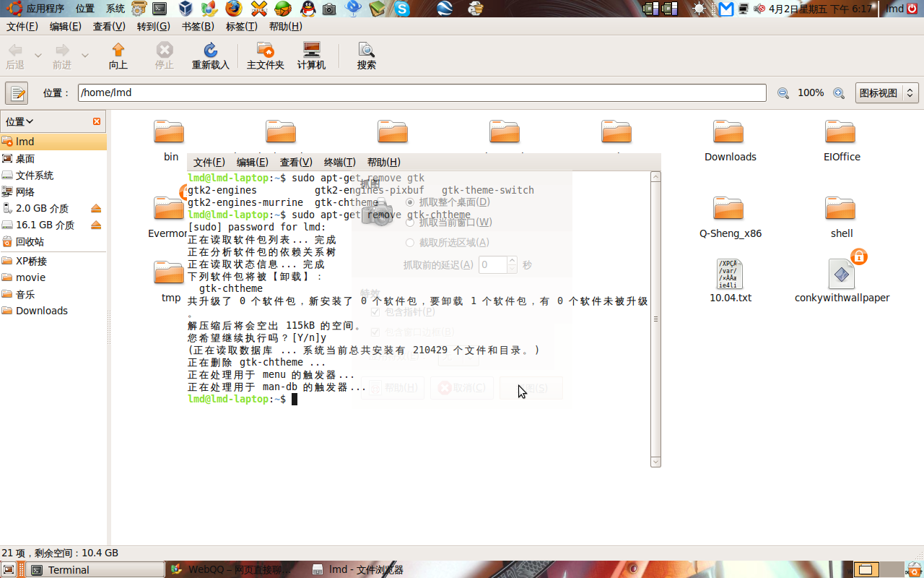Select the 音乐 bookmark
Image resolution: width=924 pixels, height=578 pixels.
pos(53,294)
